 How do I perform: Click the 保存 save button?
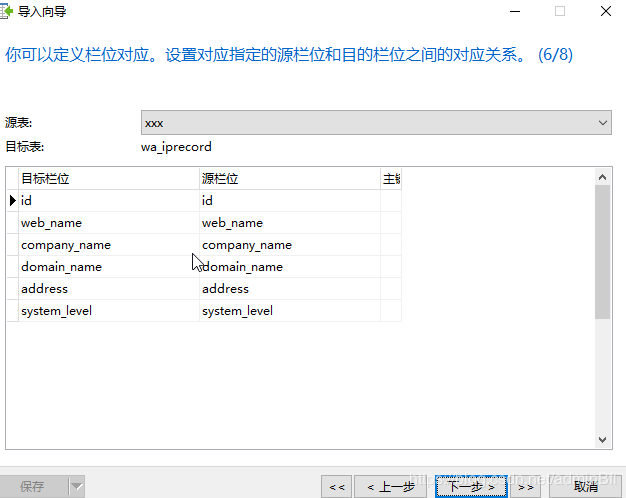(33, 486)
